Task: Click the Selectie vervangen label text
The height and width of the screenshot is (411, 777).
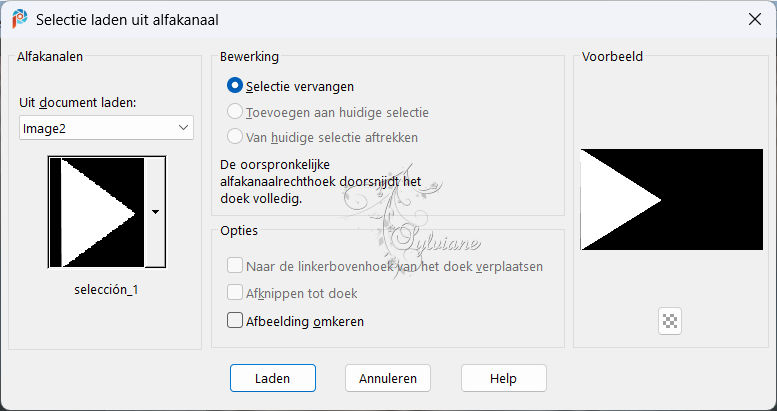Action: point(300,86)
